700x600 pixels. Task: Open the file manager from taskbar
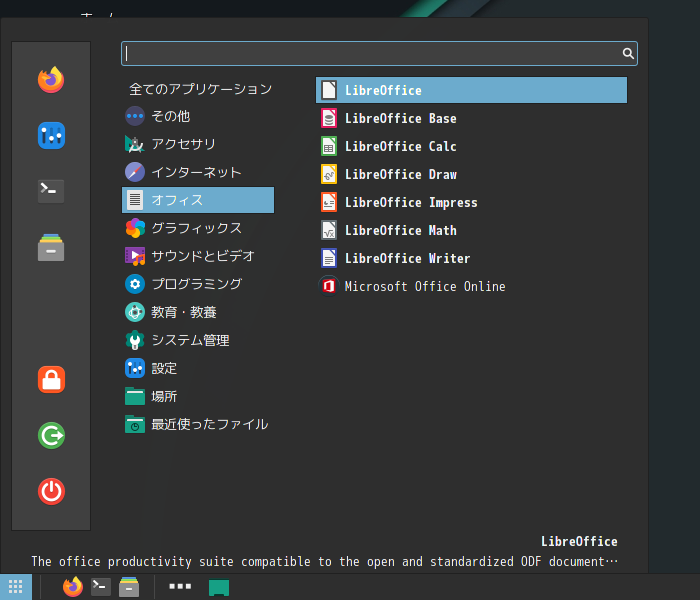pyautogui.click(x=129, y=587)
